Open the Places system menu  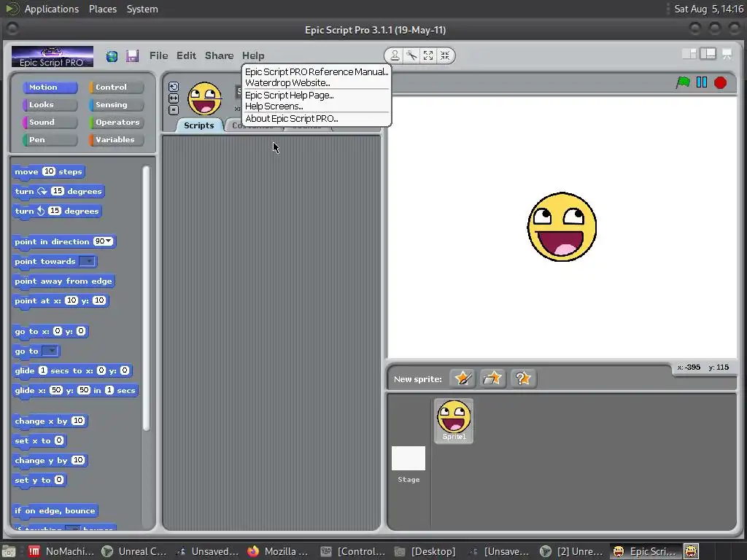103,9
